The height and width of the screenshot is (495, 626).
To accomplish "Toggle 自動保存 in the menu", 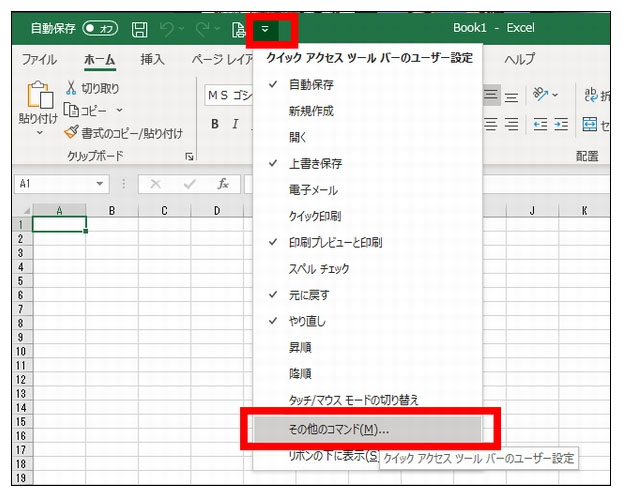I will tap(368, 85).
